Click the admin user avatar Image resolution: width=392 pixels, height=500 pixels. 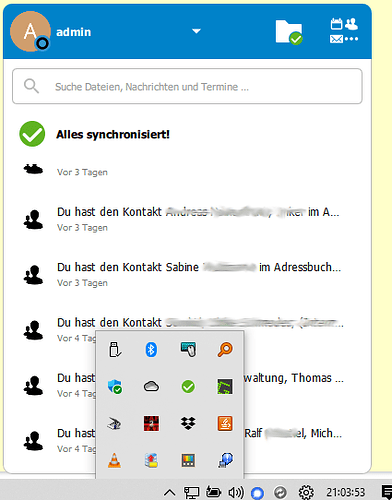tap(30, 31)
